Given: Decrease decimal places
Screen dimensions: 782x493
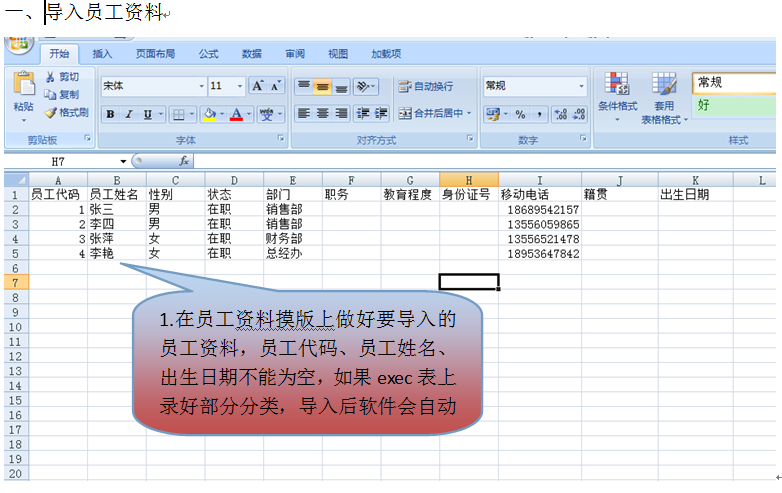Looking at the screenshot, I should pyautogui.click(x=579, y=114).
